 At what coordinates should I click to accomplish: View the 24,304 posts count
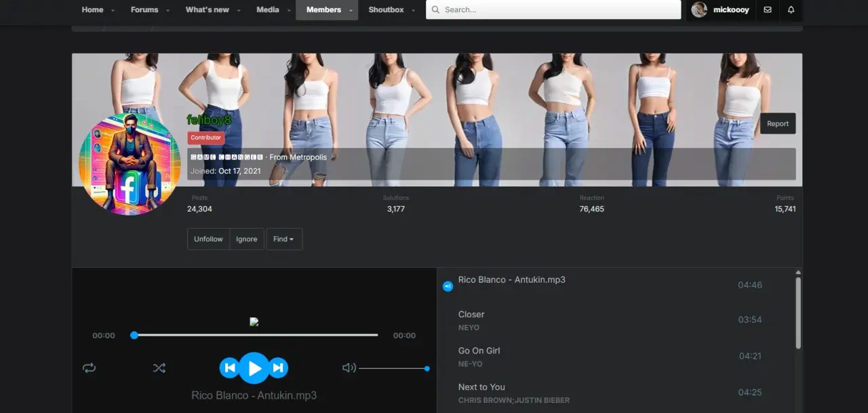[199, 209]
